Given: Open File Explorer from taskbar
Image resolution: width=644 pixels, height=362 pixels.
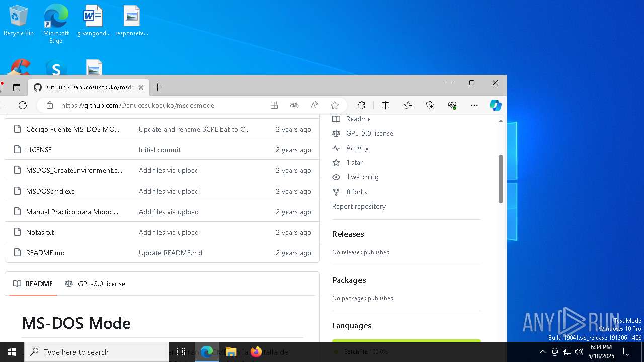Looking at the screenshot, I should click(x=231, y=352).
